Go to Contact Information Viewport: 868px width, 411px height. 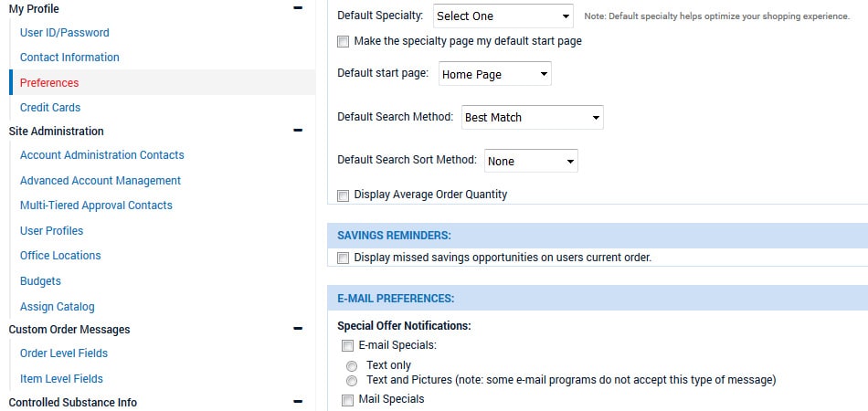[69, 58]
